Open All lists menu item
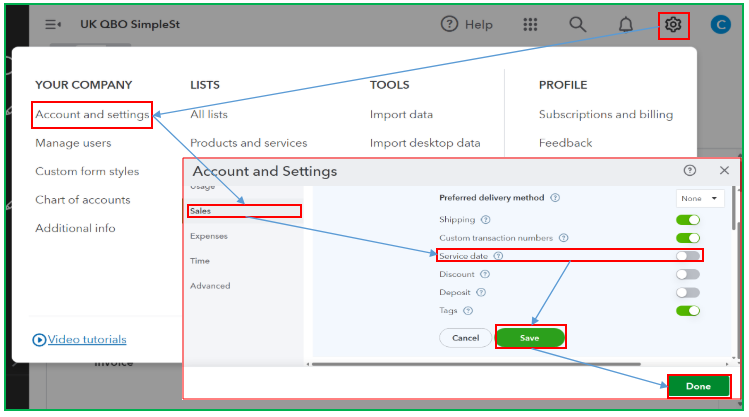749x417 pixels. pyautogui.click(x=209, y=115)
